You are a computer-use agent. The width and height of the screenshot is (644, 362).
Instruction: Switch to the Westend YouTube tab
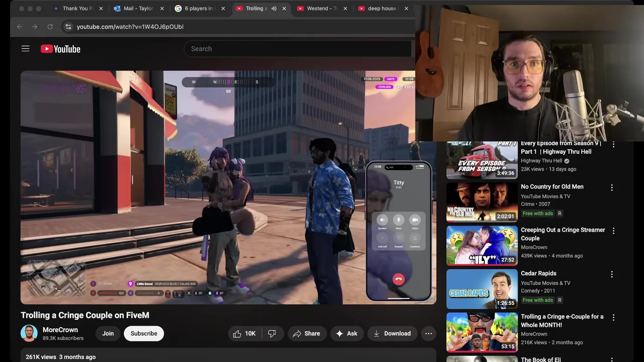[x=322, y=9]
